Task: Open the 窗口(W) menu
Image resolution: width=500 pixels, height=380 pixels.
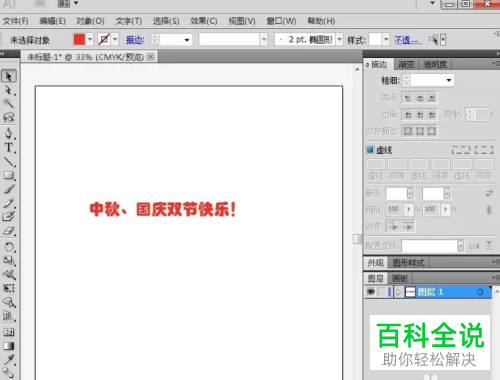Action: 281,21
